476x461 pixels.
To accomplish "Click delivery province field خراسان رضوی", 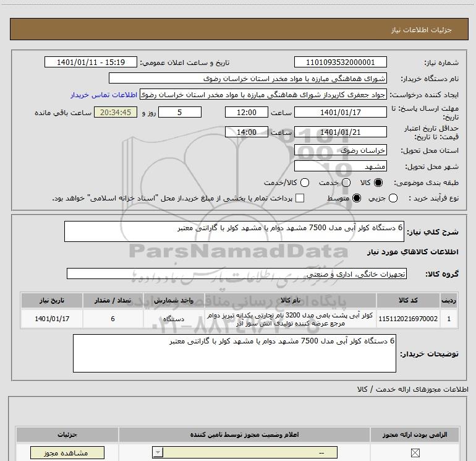I will click(x=340, y=150).
